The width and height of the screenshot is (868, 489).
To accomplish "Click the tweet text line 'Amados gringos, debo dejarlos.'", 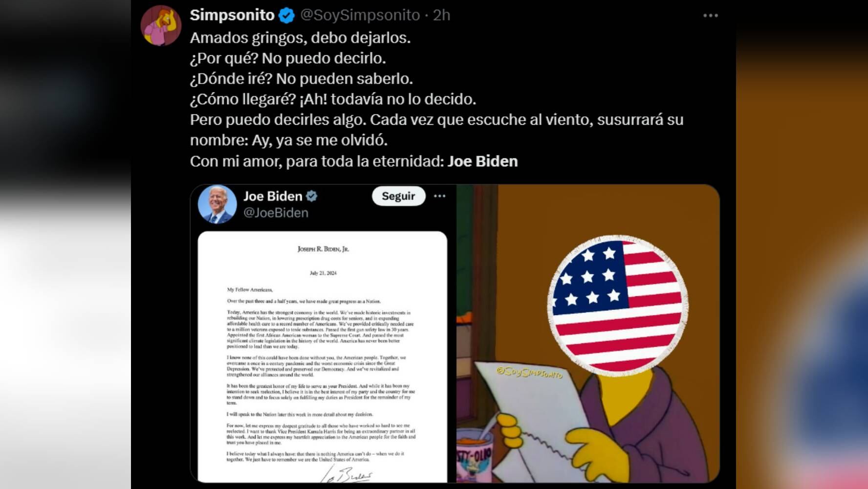I will [300, 38].
